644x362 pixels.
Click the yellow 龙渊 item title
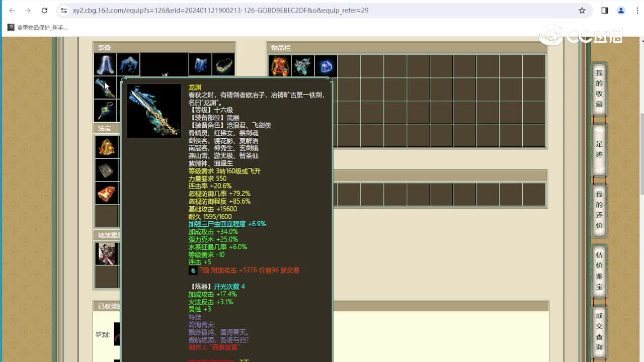(x=195, y=87)
